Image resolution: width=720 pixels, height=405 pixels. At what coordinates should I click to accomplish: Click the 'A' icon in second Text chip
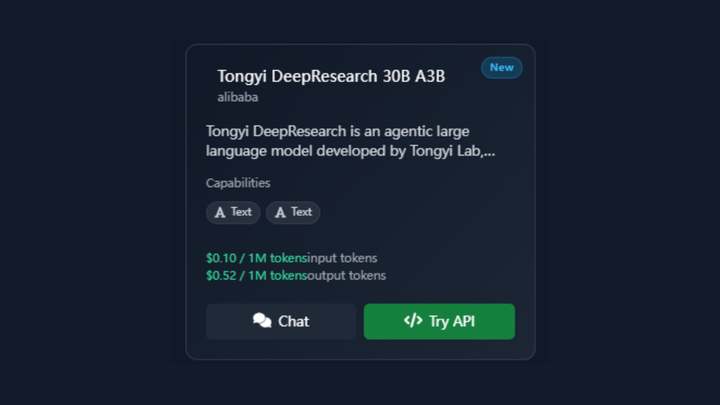coord(280,212)
